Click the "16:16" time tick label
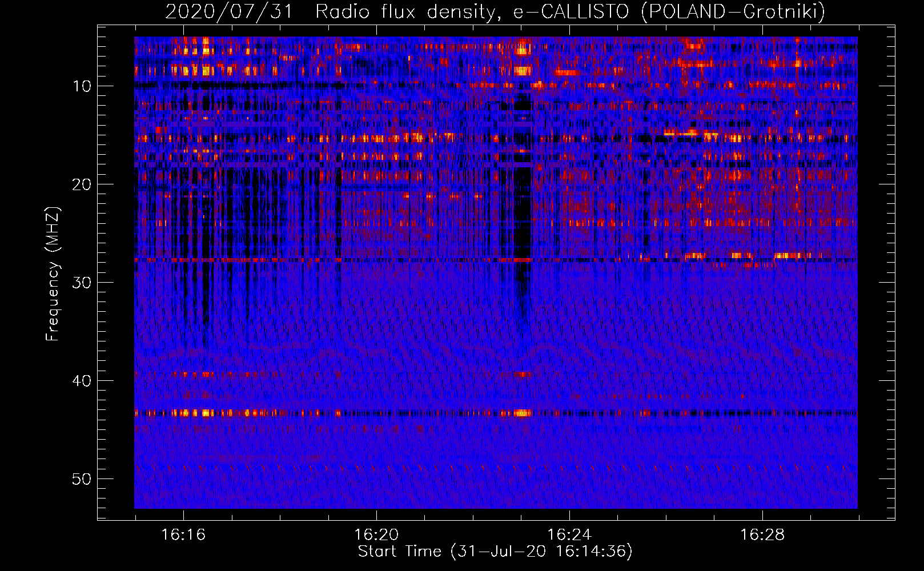 pyautogui.click(x=183, y=534)
